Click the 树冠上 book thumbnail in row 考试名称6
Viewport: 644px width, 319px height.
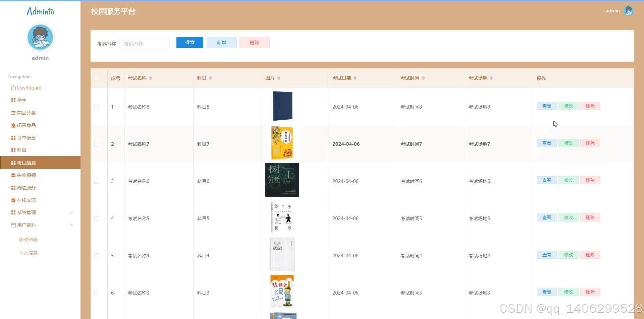[x=282, y=180]
